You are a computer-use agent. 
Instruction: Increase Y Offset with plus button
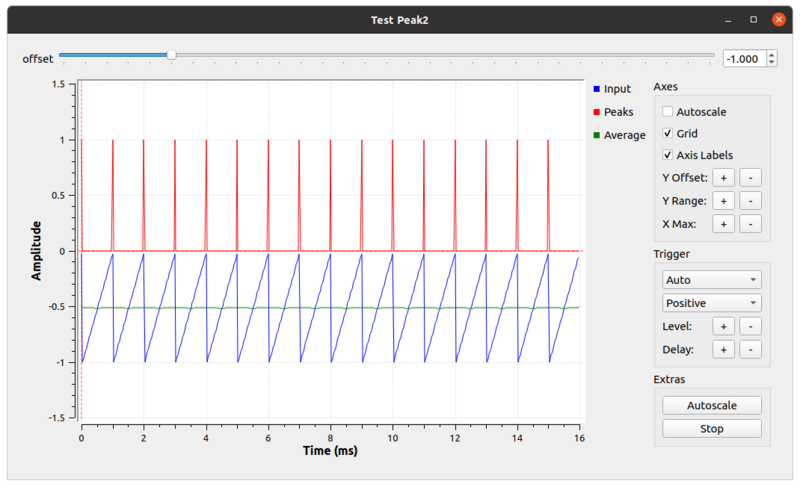coord(723,177)
